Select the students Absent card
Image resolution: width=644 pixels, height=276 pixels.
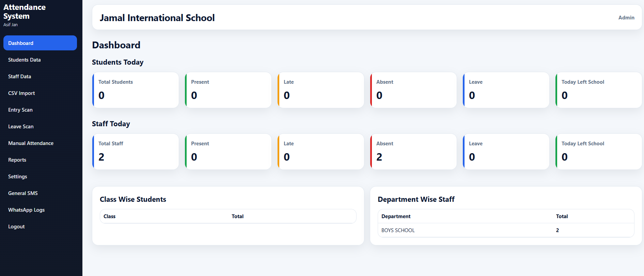coord(413,90)
